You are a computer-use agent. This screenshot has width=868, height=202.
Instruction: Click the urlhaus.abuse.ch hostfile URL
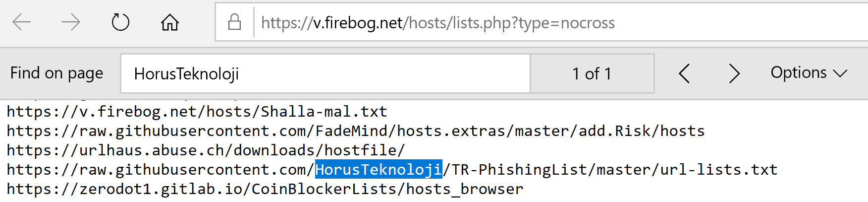click(206, 150)
